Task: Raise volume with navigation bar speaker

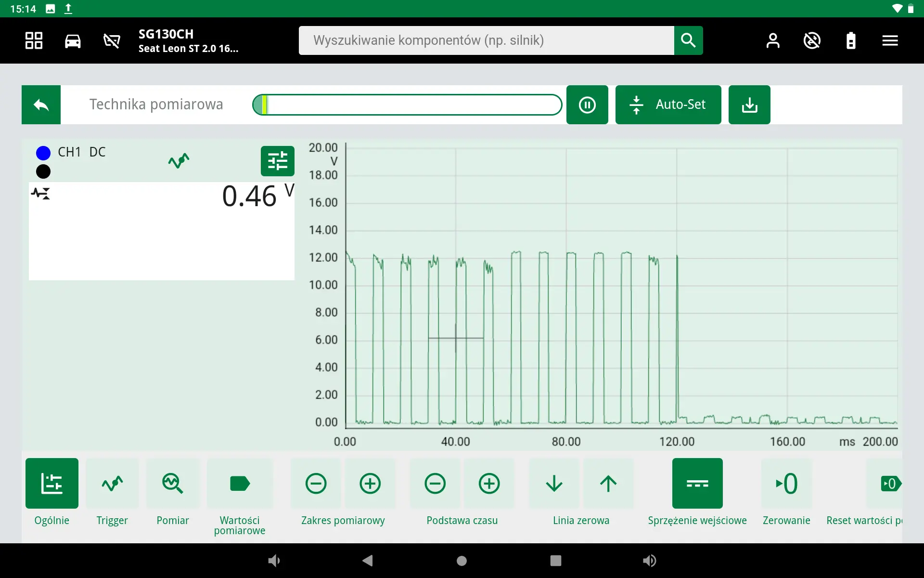Action: (649, 561)
